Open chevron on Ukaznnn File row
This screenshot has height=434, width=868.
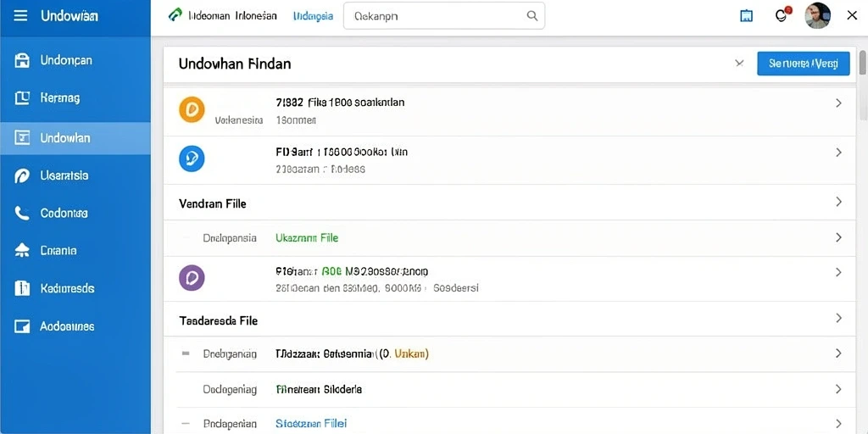838,237
